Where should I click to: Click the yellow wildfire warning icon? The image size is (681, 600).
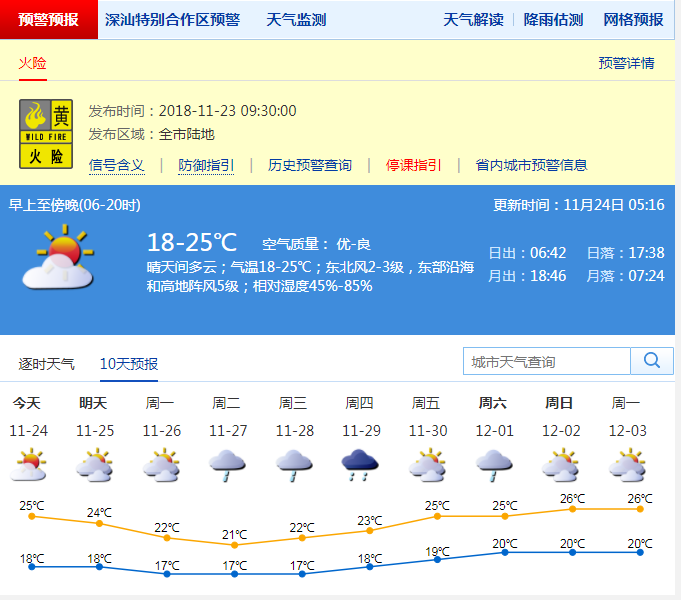[47, 132]
